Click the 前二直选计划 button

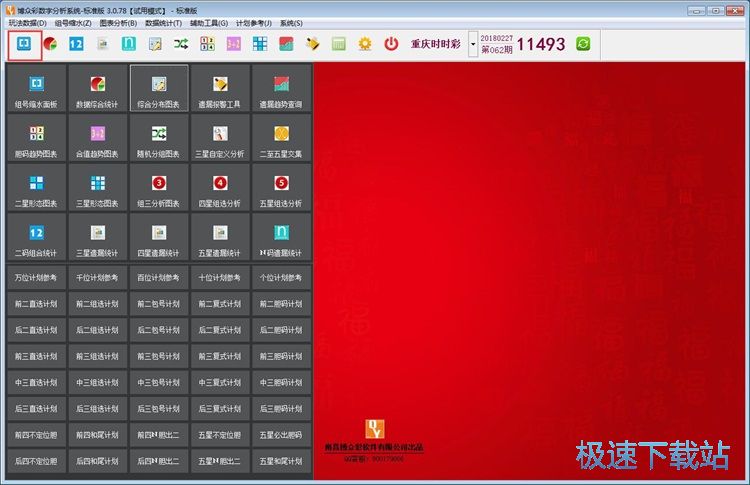36,304
